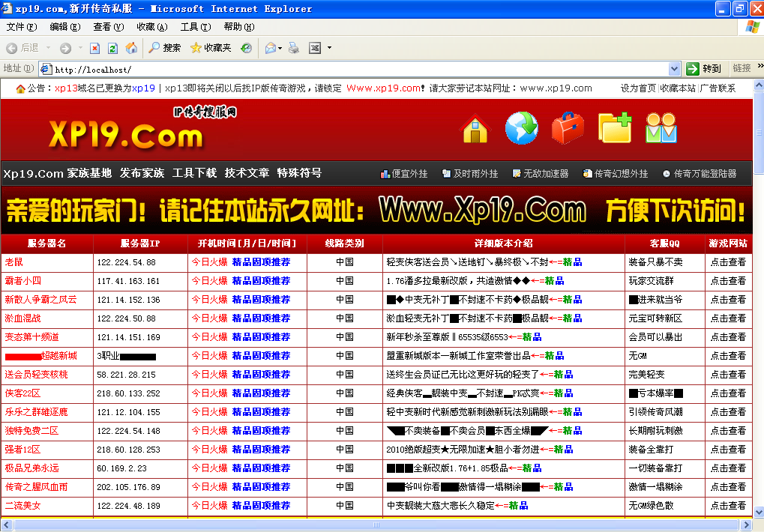Click the Stop loading toolbar icon
This screenshot has width=764, height=532.
pyautogui.click(x=94, y=48)
